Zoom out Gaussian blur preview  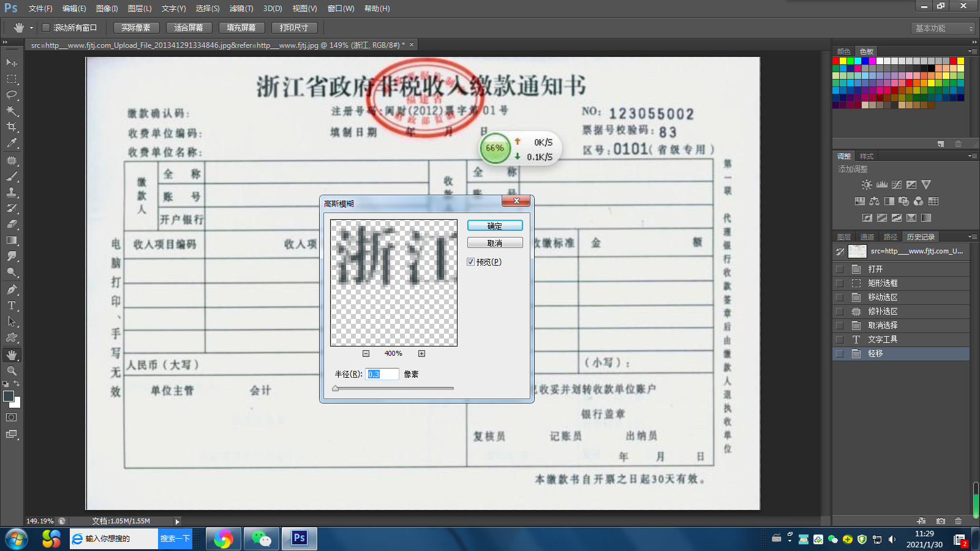coord(366,353)
